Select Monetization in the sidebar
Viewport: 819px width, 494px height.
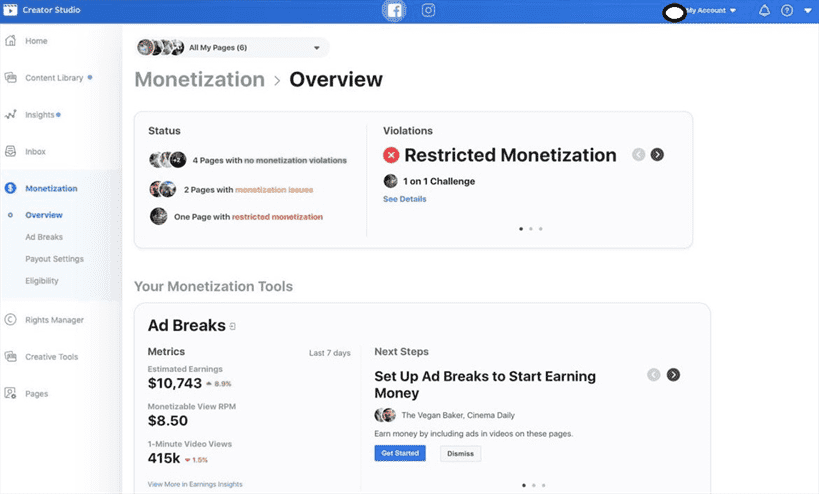[51, 189]
